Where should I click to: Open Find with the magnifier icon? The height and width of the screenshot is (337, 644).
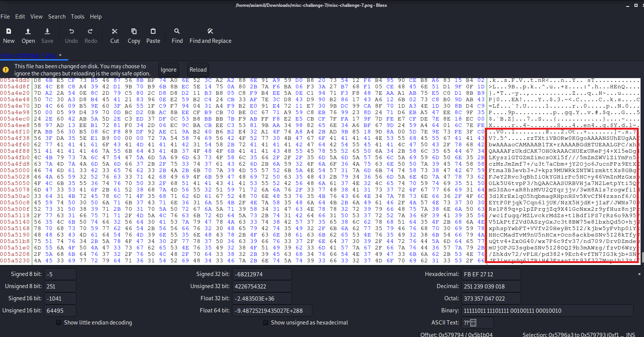point(177,31)
